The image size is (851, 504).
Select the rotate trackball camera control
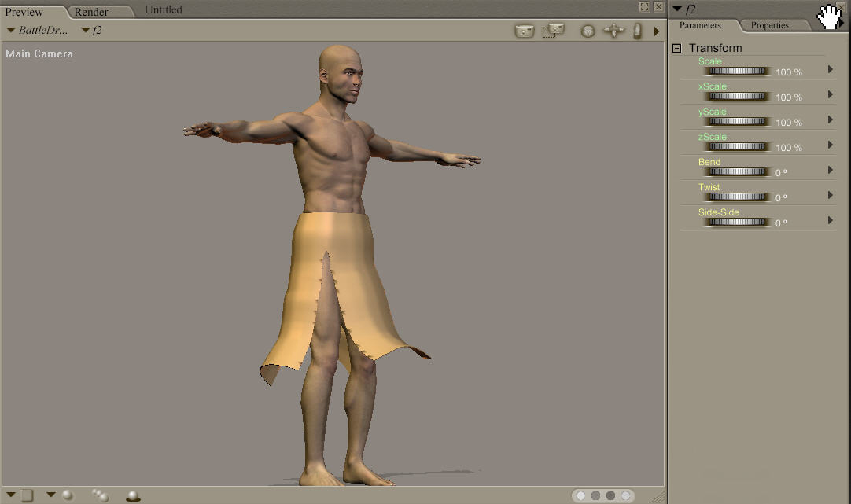[x=588, y=31]
